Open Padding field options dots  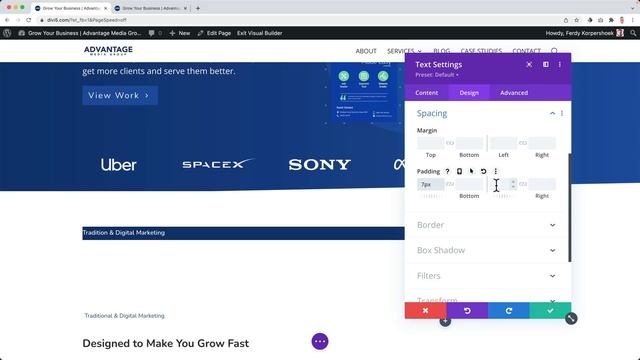click(496, 171)
